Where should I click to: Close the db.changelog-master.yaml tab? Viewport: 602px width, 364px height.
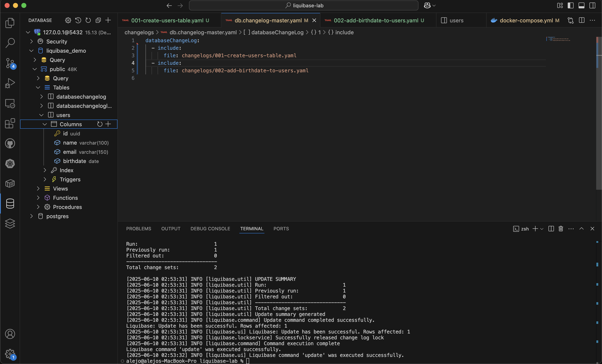pos(314,20)
